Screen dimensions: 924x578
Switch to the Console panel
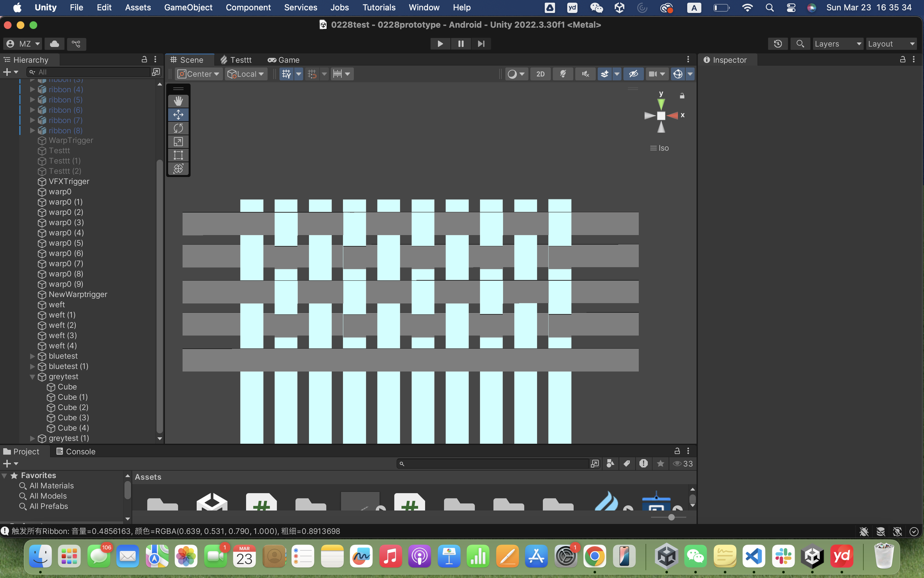[76, 451]
